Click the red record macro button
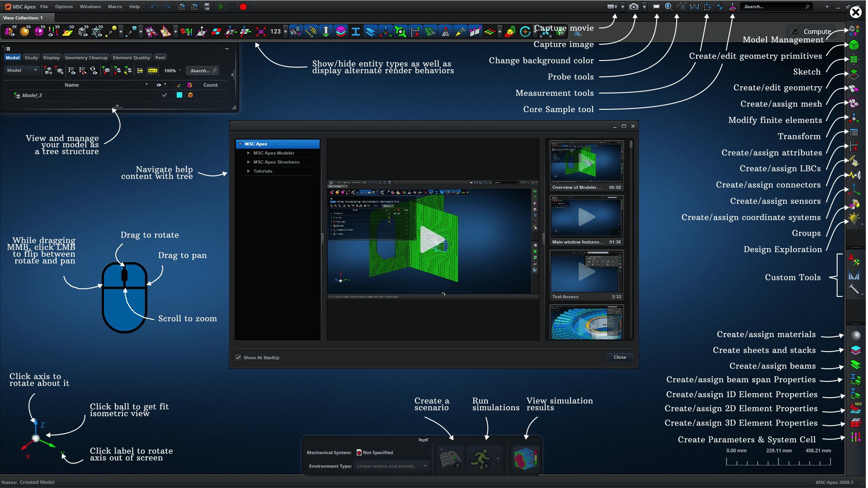This screenshot has width=868, height=488. click(x=243, y=7)
